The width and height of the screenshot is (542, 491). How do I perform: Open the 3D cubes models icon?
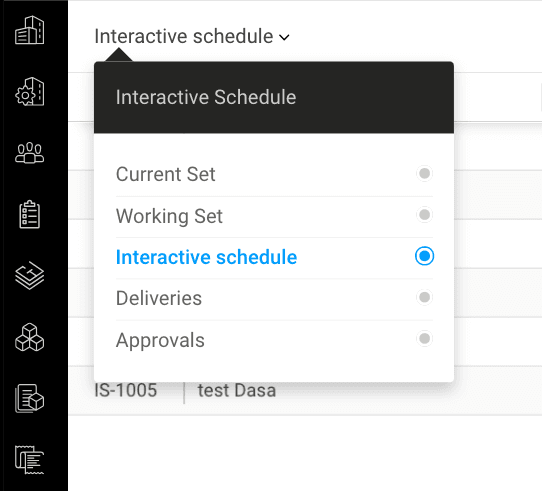coord(30,337)
